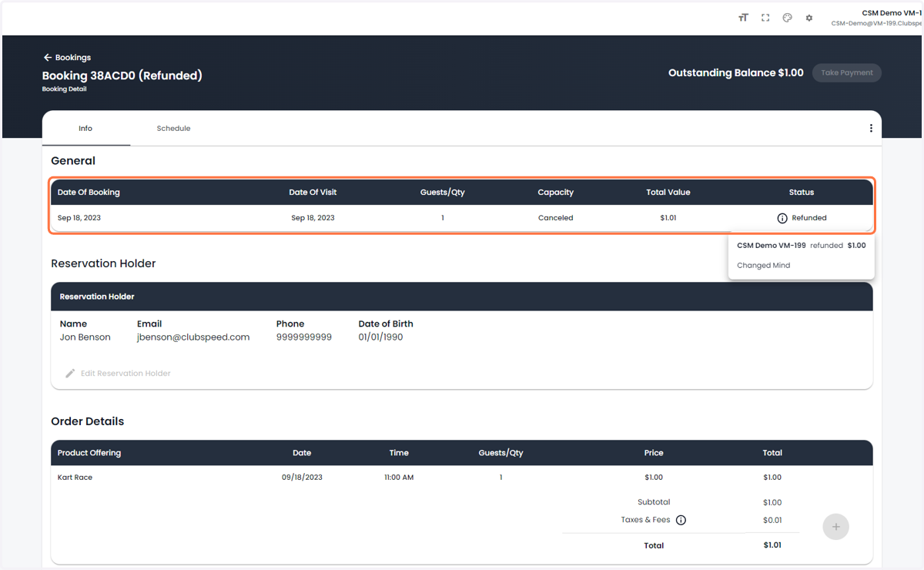Click the Status column header
This screenshot has height=570, width=924.
pos(802,193)
